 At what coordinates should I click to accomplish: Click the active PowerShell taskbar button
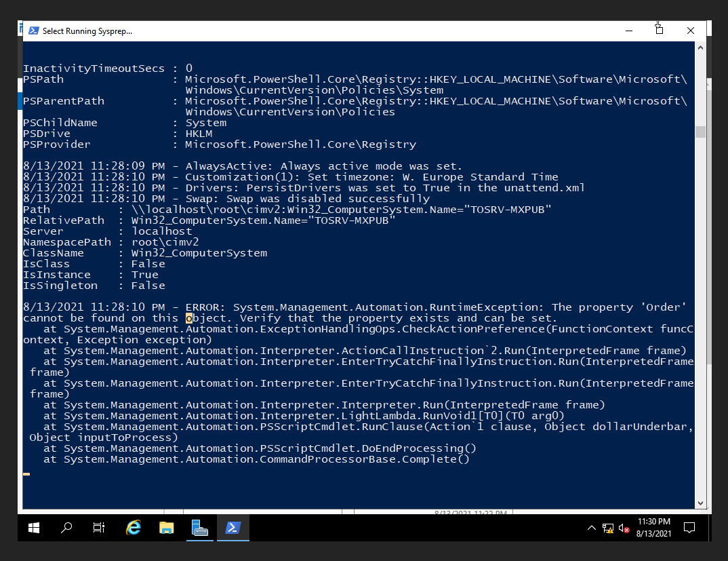[x=233, y=528]
